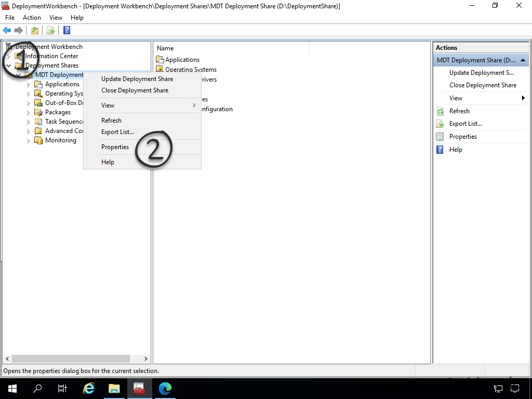Viewport: 532px width, 399px height.
Task: Click Refresh text in Actions pane
Action: click(x=459, y=111)
